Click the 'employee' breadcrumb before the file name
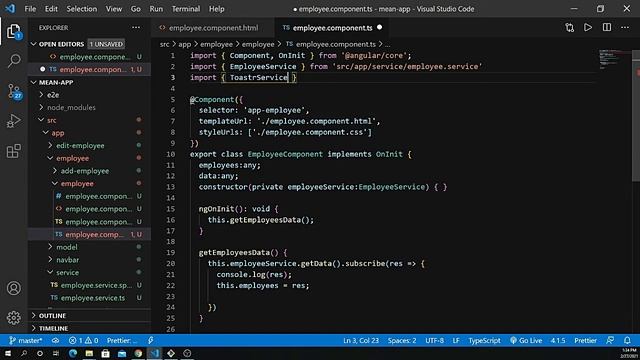This screenshot has height=360, width=640. pyautogui.click(x=258, y=44)
